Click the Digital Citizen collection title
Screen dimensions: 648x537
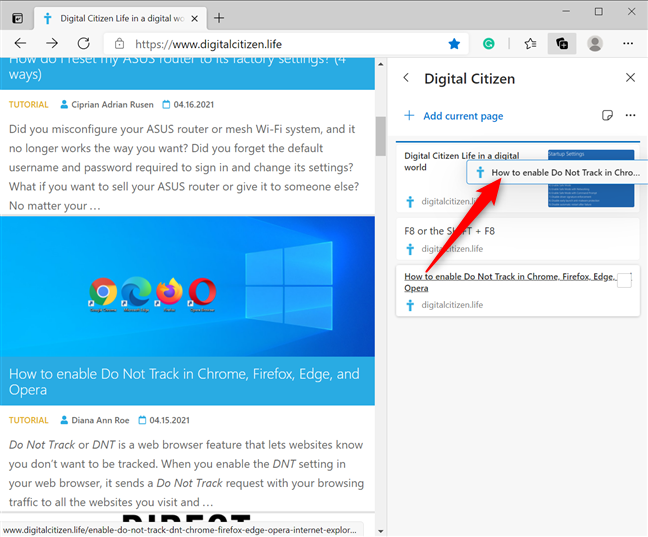469,79
